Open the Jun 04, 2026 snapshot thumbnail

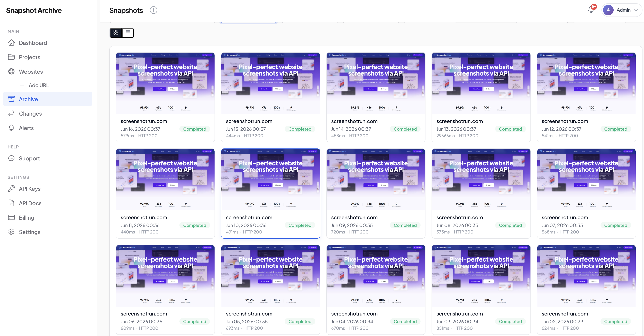tap(376, 276)
